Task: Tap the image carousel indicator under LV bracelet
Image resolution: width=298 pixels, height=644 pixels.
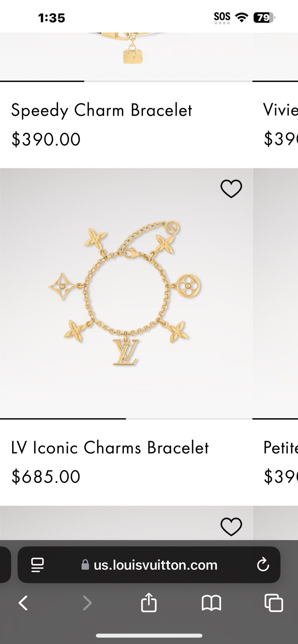Action: [x=126, y=419]
